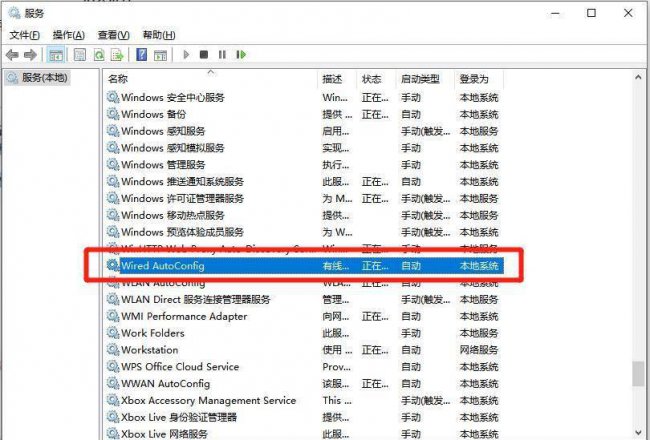This screenshot has width=650, height=440.
Task: Toggle the Action Pane toolbar icon
Action: [160, 54]
